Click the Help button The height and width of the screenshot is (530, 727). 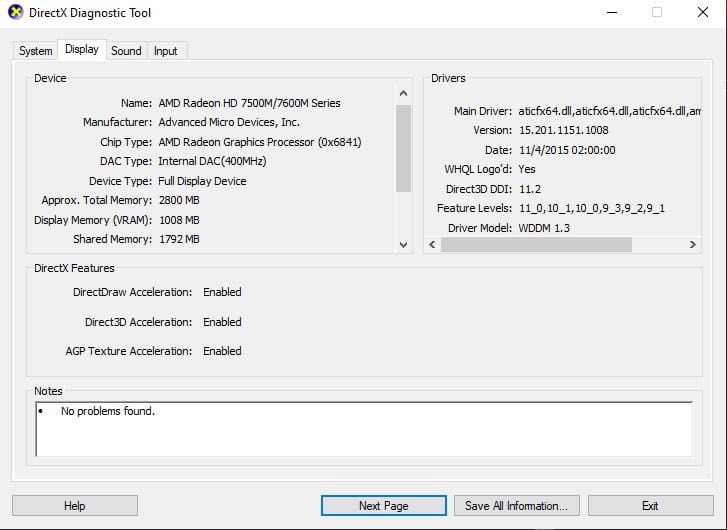75,505
